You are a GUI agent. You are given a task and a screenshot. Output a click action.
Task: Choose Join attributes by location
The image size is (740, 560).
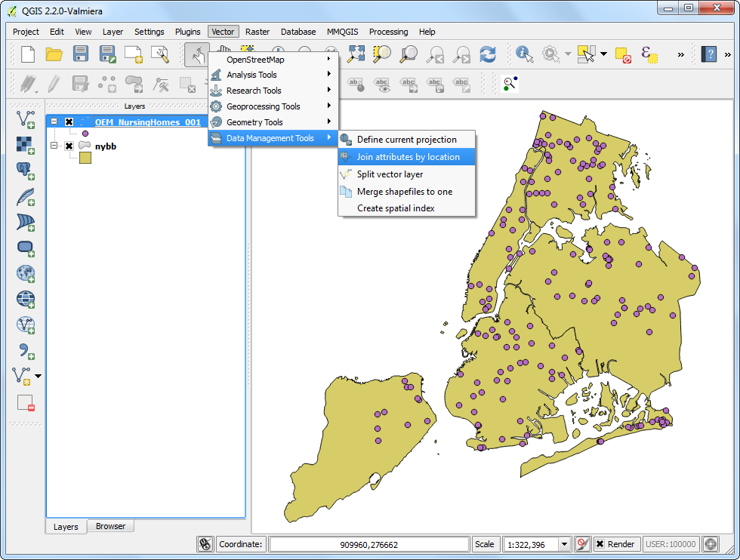click(406, 157)
